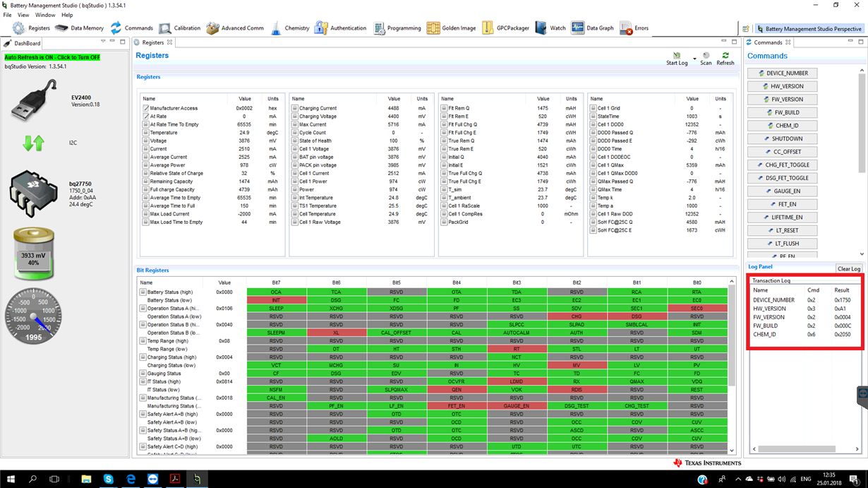Click the red INIT bit cell

tap(276, 300)
